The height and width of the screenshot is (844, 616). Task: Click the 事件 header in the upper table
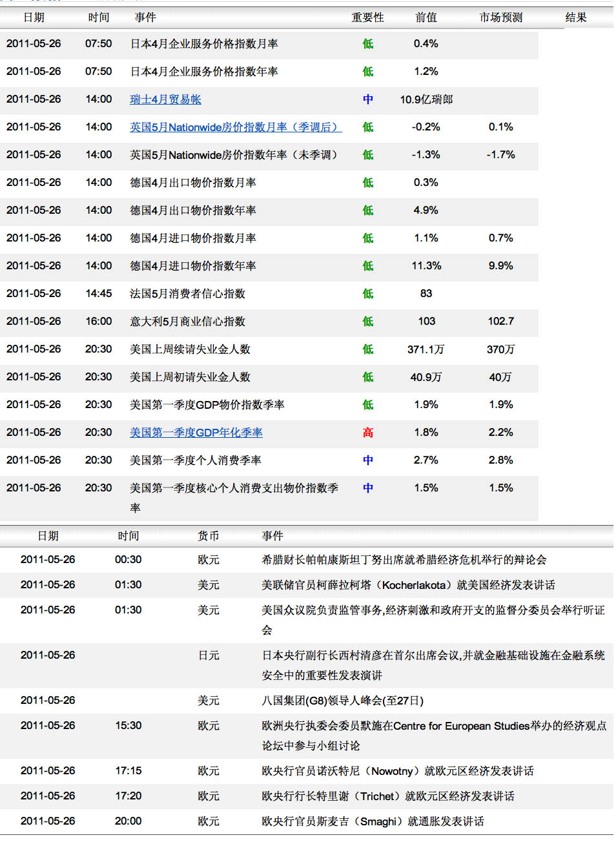click(x=145, y=17)
